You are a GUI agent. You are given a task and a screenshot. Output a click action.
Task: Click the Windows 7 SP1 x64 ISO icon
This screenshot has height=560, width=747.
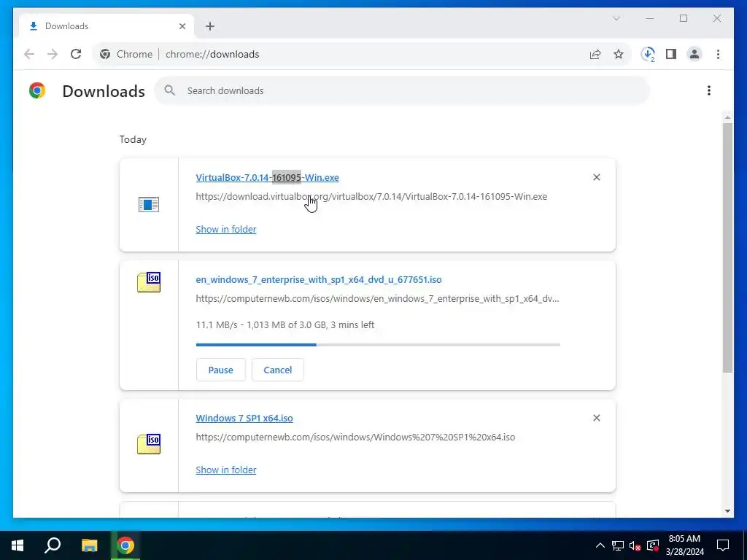(x=149, y=444)
